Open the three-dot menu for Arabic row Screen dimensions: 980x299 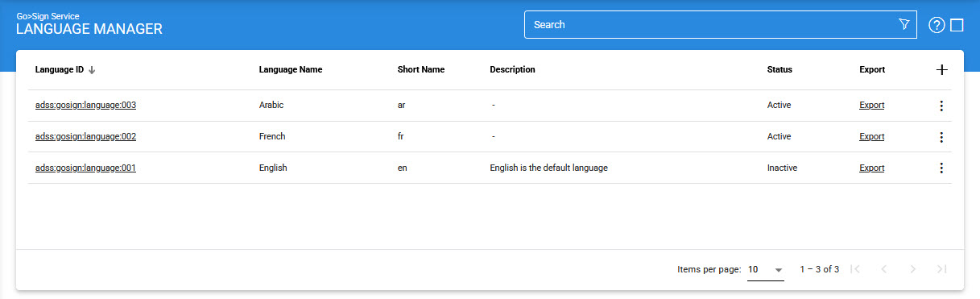941,106
